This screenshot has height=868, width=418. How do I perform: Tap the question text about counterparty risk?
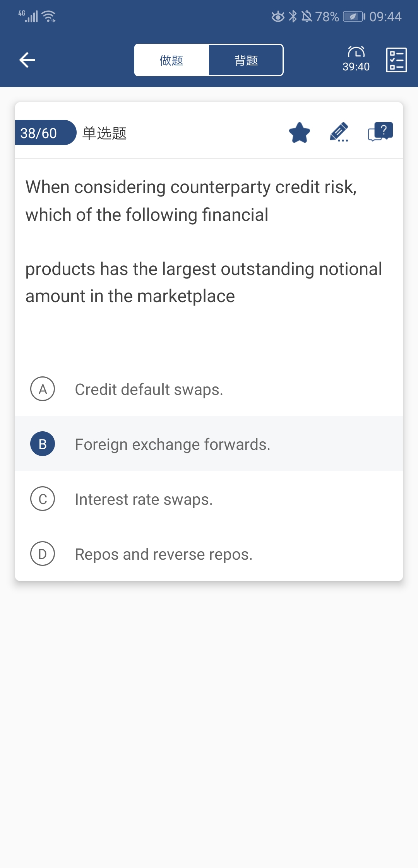click(x=204, y=241)
